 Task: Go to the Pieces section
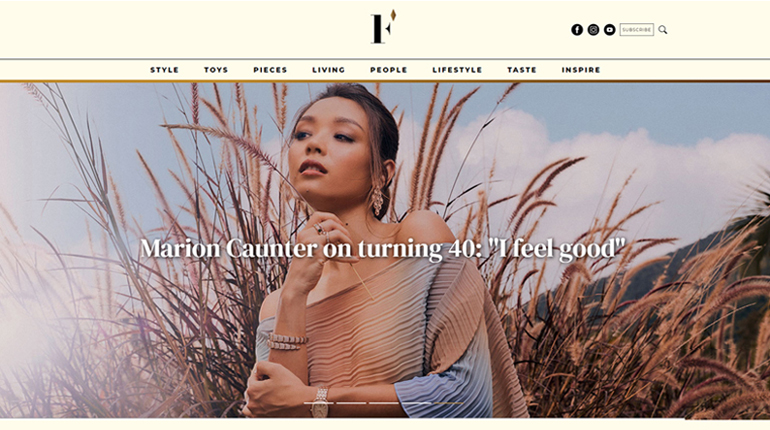pyautogui.click(x=270, y=70)
